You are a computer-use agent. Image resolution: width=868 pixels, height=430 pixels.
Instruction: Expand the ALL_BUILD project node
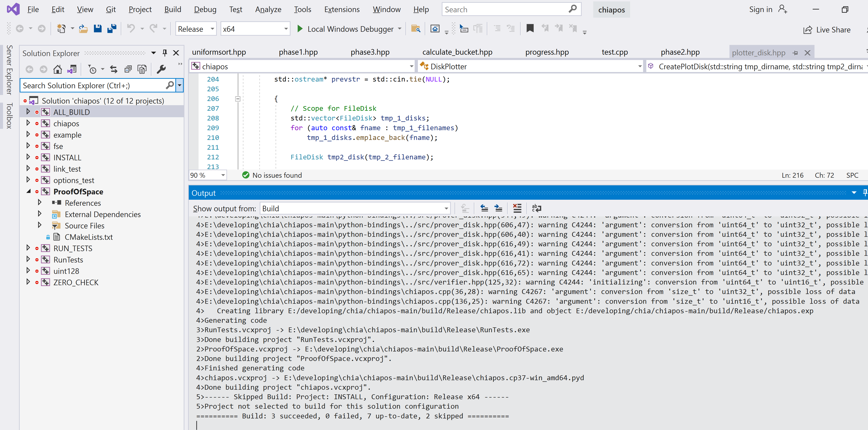click(28, 112)
